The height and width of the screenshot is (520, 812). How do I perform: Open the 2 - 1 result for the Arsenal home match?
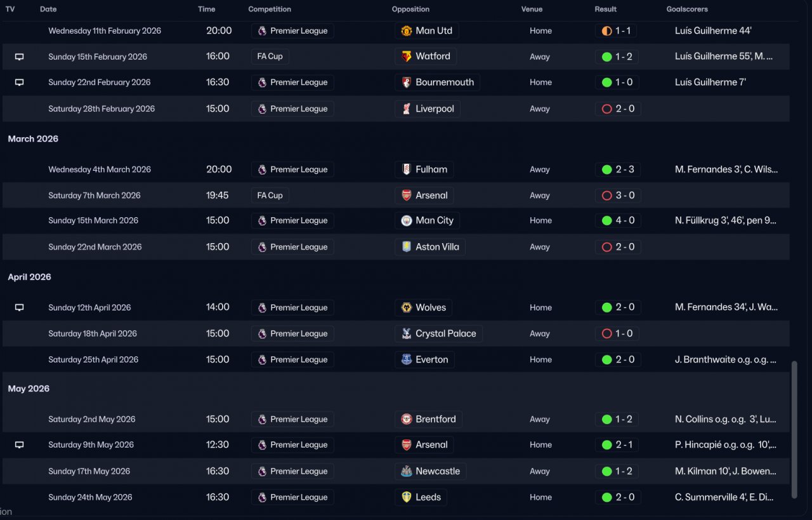pos(618,445)
